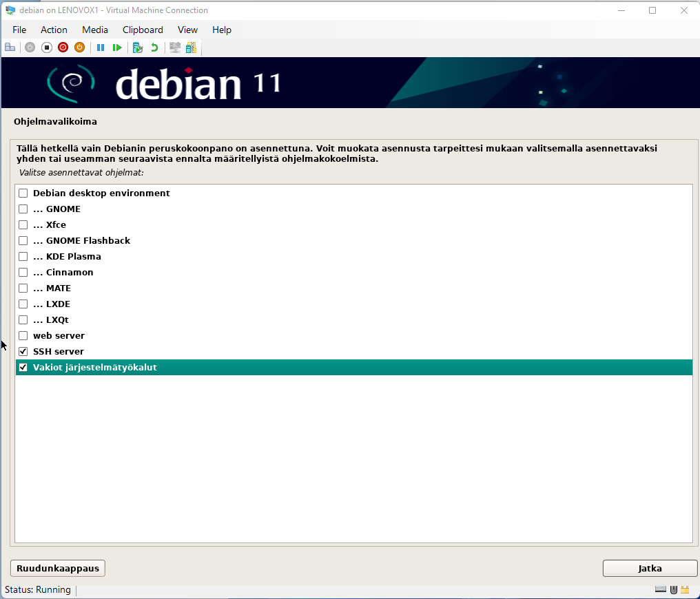Tick the Xfce checkbox
This screenshot has width=700, height=599.
pyautogui.click(x=23, y=225)
